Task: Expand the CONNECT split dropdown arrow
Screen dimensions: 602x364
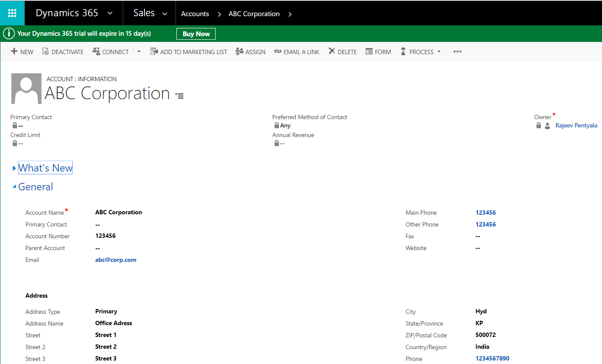Action: coord(139,52)
